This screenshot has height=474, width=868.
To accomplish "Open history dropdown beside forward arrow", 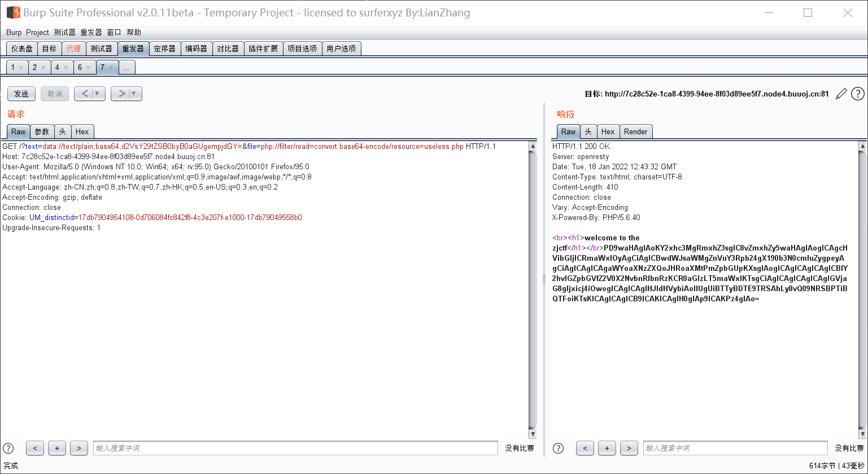I will (x=135, y=94).
